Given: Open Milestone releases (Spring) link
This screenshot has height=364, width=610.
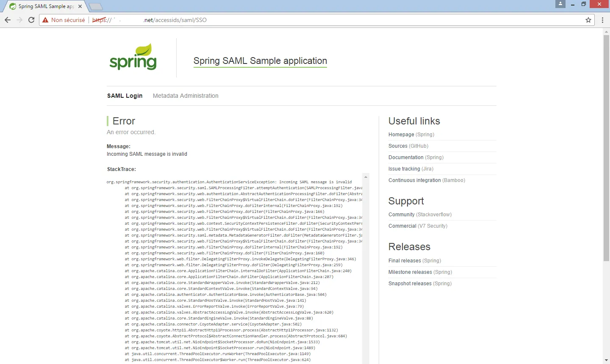Looking at the screenshot, I should click(x=420, y=272).
